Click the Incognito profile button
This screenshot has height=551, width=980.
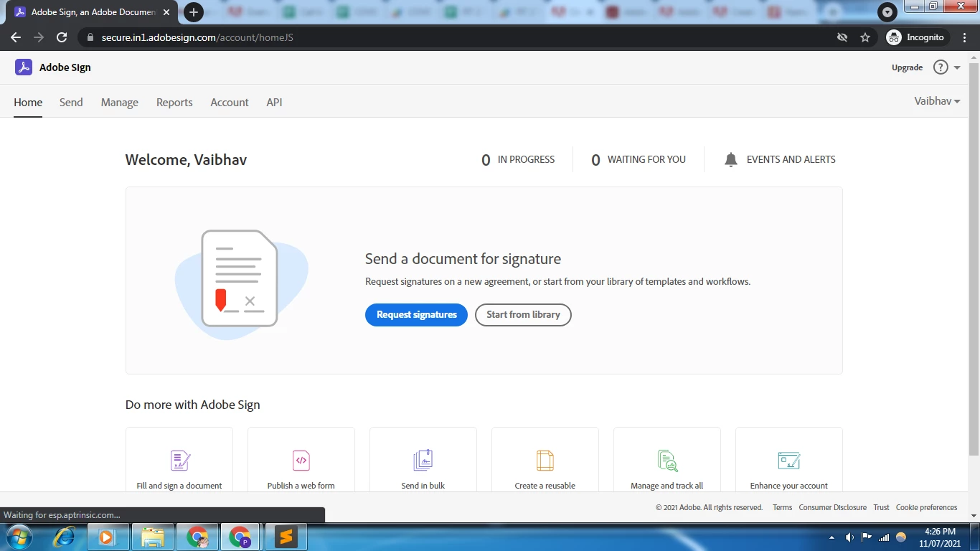918,37
